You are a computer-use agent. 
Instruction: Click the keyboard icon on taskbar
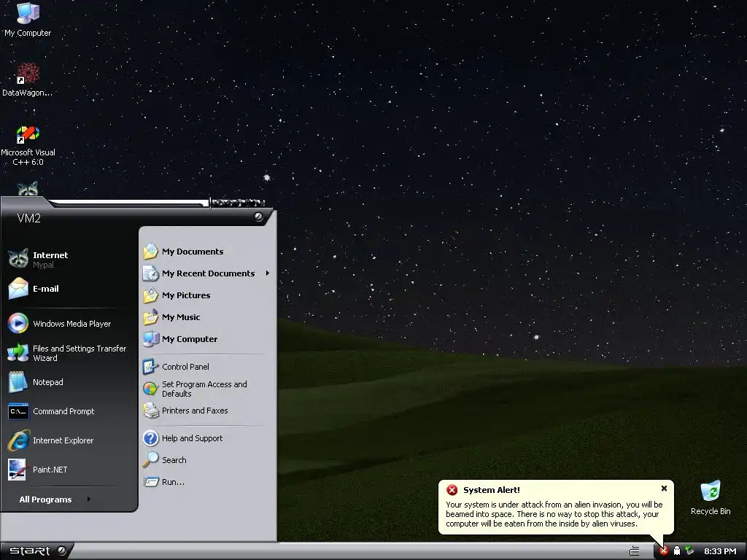634,551
